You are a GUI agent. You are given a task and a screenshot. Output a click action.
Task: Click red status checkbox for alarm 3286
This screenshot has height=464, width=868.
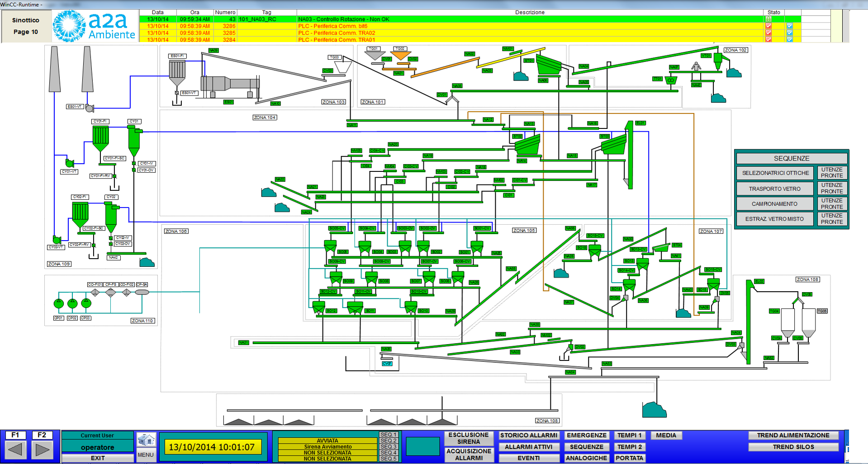pos(768,26)
